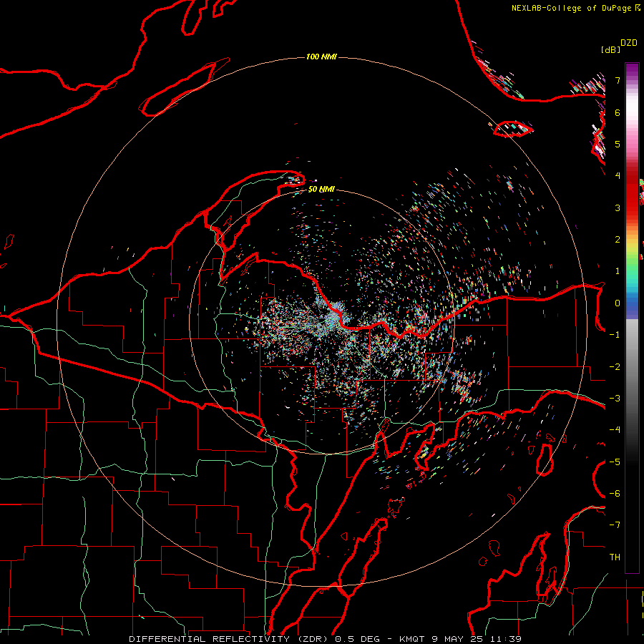Click the 0.5 DEG elevation text
Screen dimensions: 644x644
click(x=357, y=639)
